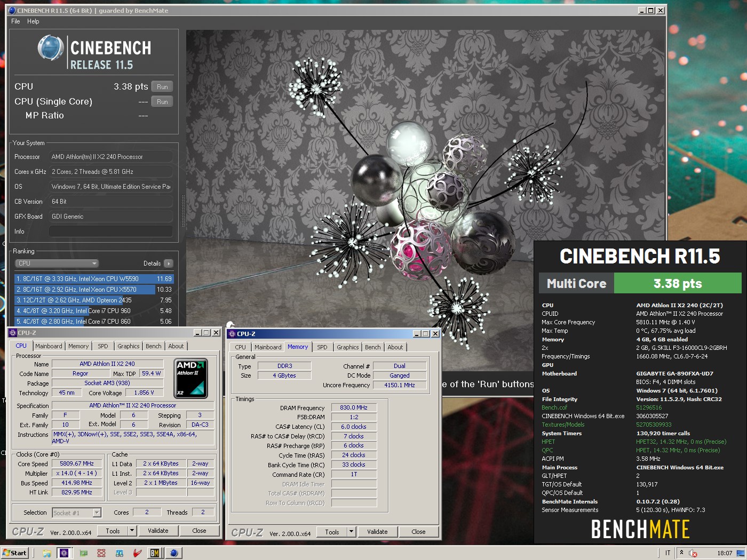
Task: Click Tools button in CPU-Z Memory window
Action: [x=332, y=532]
